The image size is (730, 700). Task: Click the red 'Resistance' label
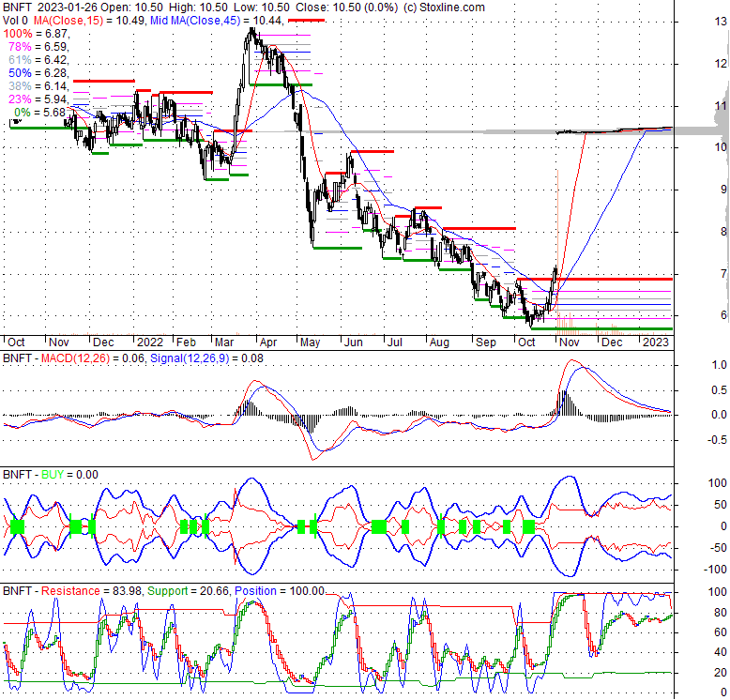click(x=70, y=590)
